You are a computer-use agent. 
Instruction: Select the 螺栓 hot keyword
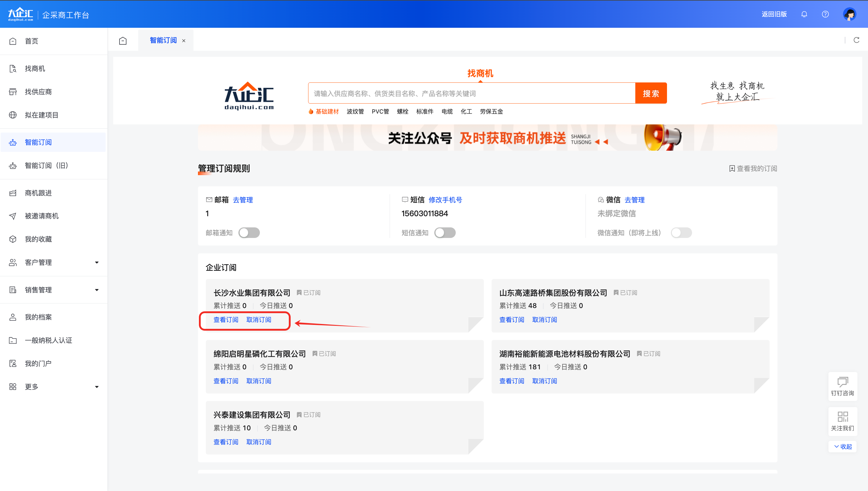(402, 112)
